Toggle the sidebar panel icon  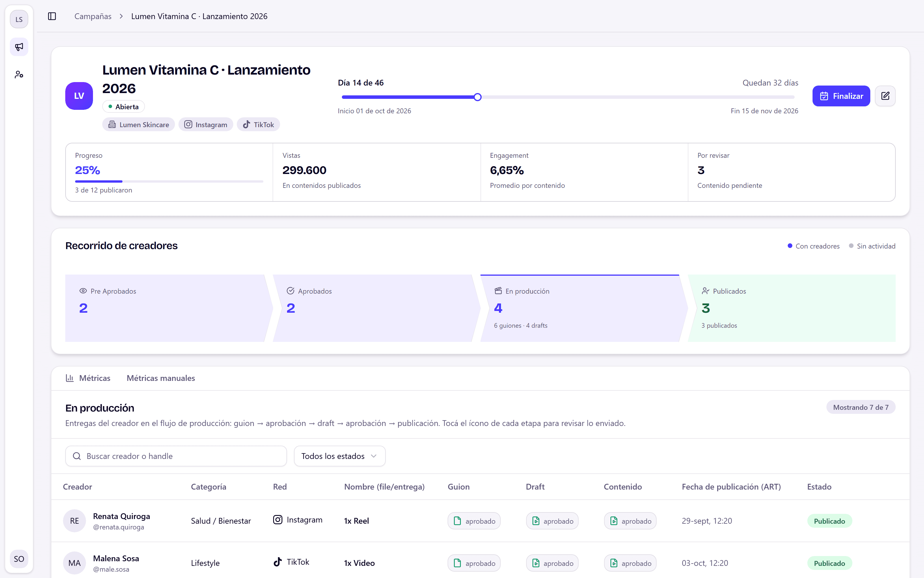tap(52, 16)
